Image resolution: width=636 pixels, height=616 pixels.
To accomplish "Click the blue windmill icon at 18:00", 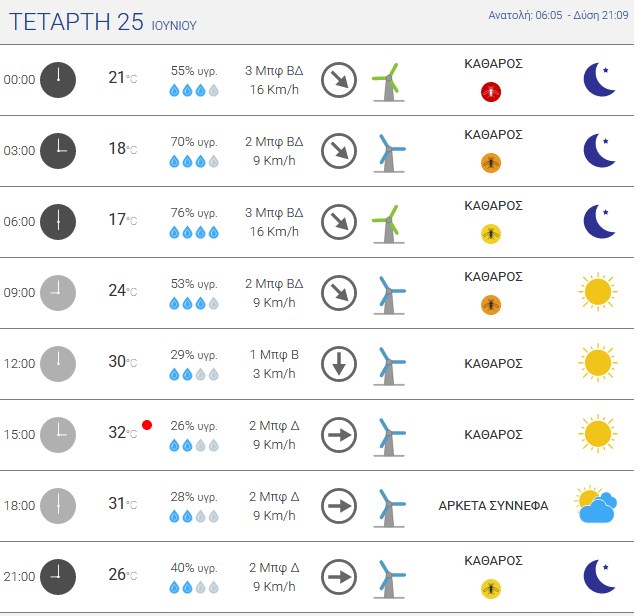I will point(389,508).
